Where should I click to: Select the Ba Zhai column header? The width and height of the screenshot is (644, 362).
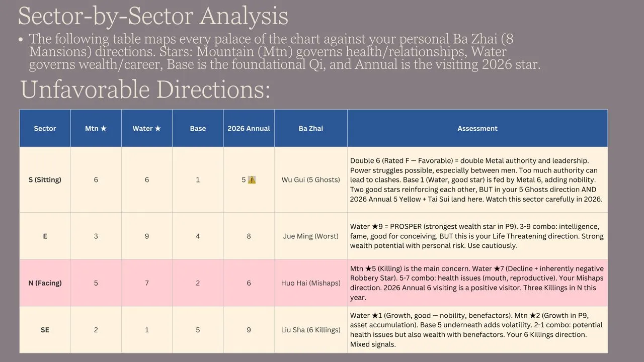pos(311,128)
